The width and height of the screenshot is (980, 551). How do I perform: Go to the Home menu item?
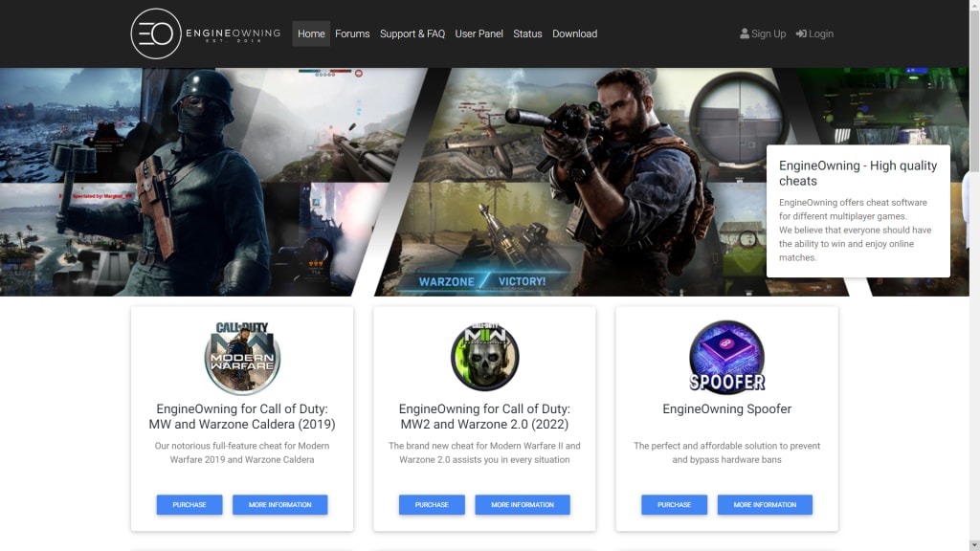pyautogui.click(x=311, y=33)
